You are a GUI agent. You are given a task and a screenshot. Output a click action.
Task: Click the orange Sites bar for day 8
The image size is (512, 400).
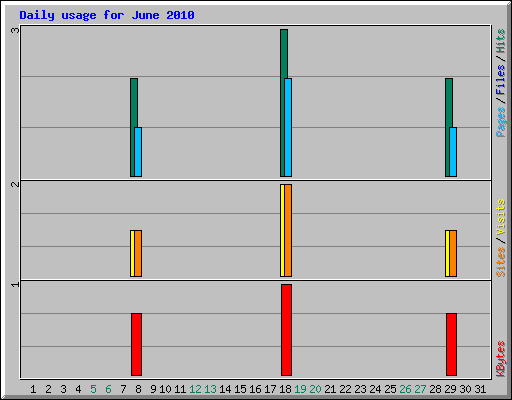[x=138, y=253]
